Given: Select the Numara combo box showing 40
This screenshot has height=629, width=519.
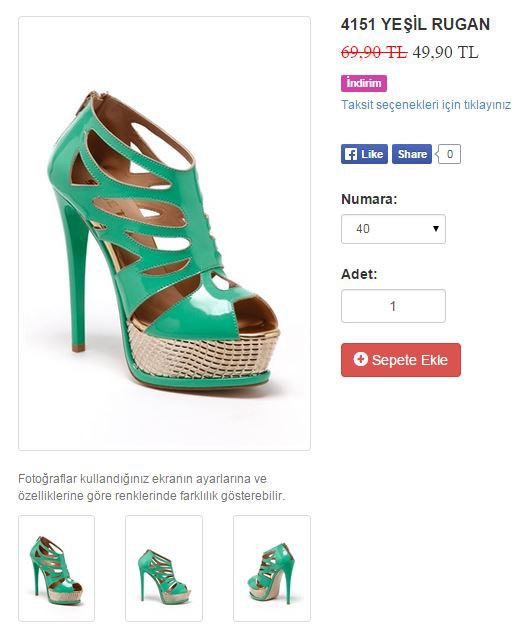Looking at the screenshot, I should (x=393, y=229).
